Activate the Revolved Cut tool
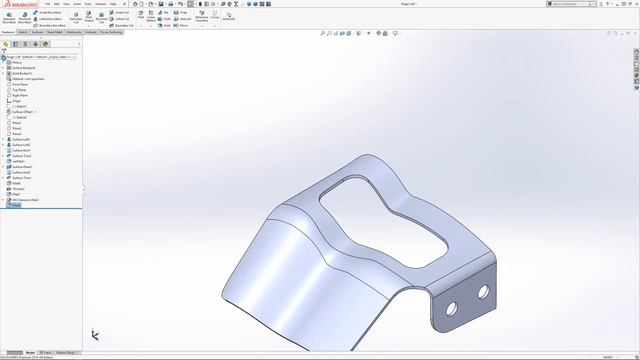The width and height of the screenshot is (640, 360). [101, 18]
